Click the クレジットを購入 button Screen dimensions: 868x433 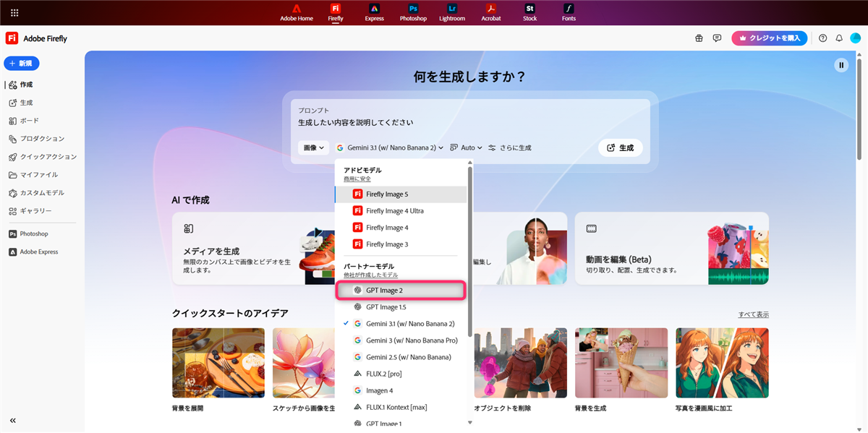769,38
